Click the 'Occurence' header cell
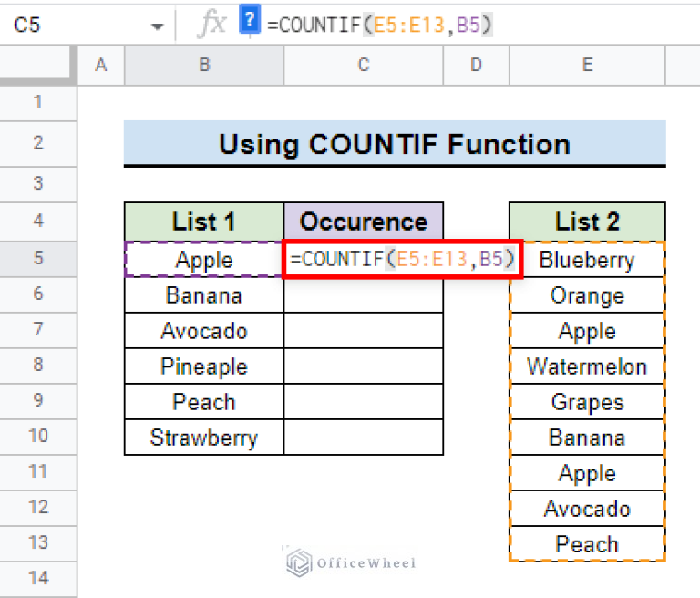The height and width of the screenshot is (598, 700). 364,222
